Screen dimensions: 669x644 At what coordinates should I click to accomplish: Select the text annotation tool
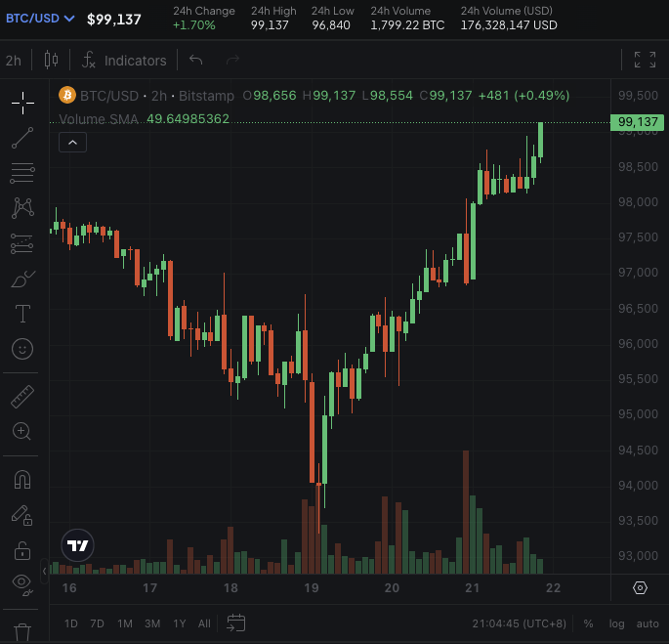tap(22, 314)
